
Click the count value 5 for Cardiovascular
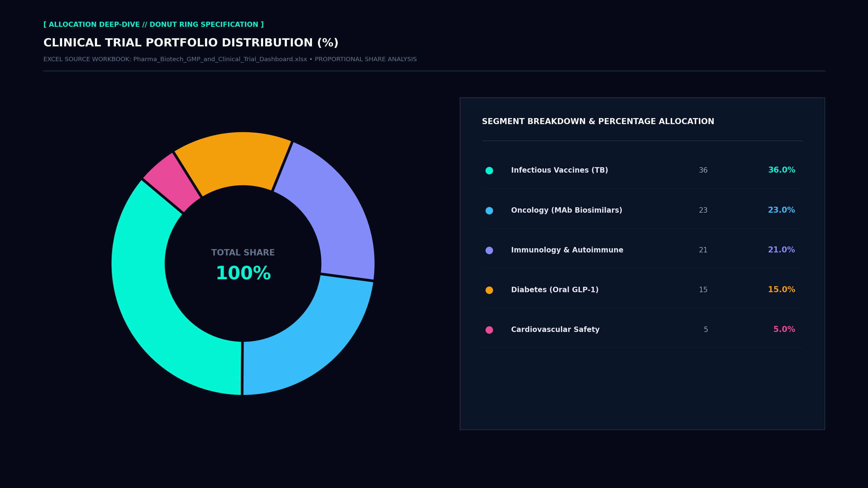706,330
